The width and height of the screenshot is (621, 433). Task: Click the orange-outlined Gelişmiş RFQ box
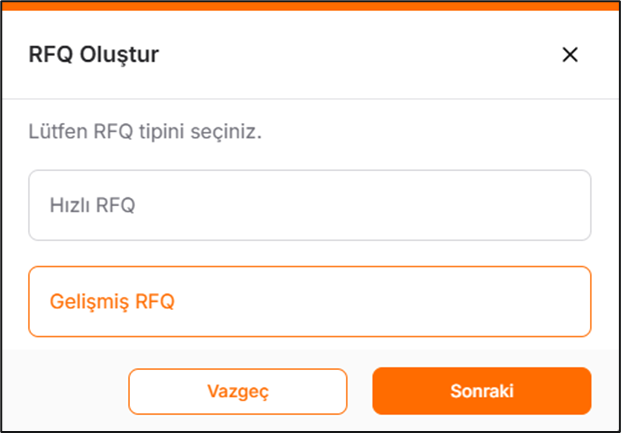309,301
